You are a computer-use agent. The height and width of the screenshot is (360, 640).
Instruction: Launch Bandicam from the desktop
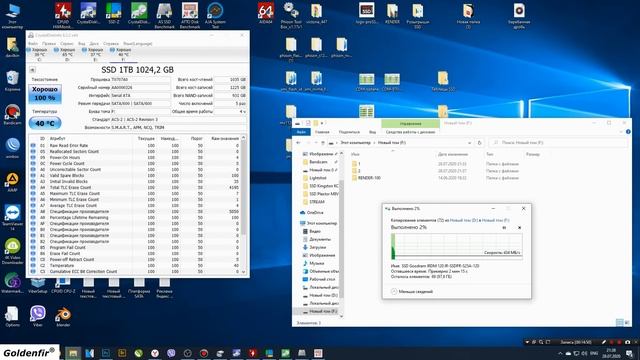12,115
